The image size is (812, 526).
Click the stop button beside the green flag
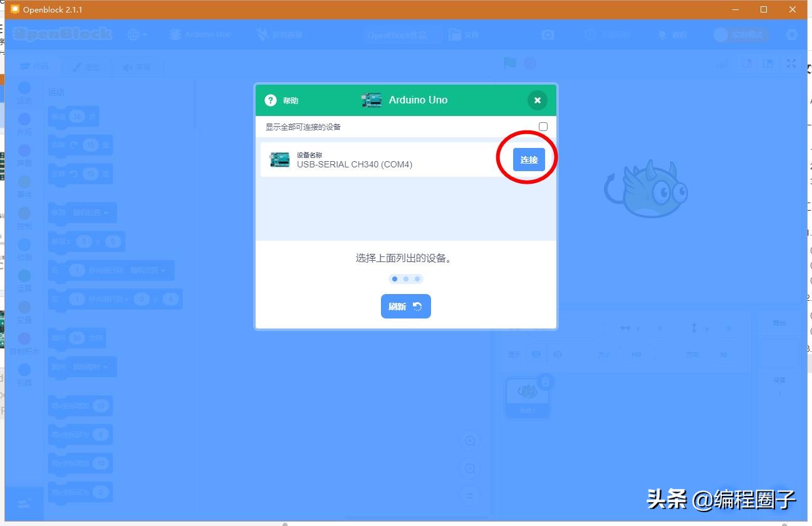pyautogui.click(x=529, y=63)
